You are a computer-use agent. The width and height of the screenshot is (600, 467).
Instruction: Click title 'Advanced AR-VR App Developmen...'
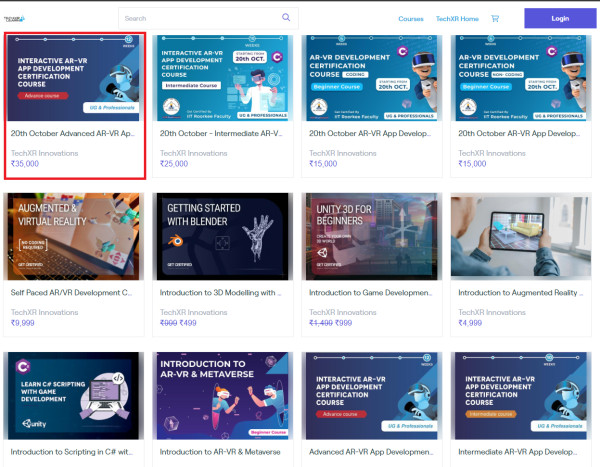click(371, 452)
